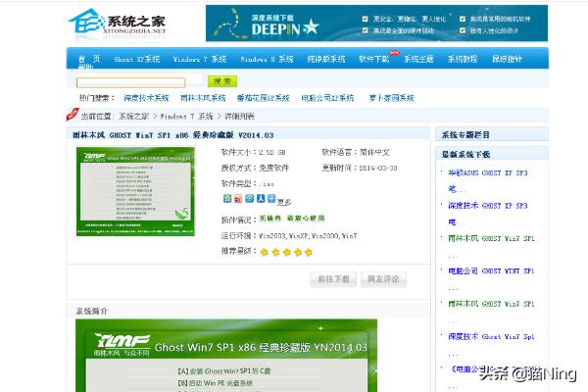Click the red Weibo share icon

pos(238,199)
